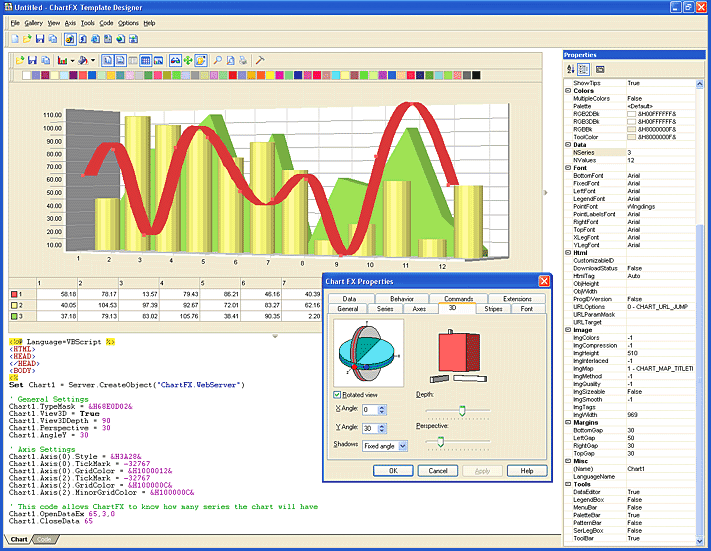Image resolution: width=711 pixels, height=551 pixels.
Task: Open the Code menu
Action: pyautogui.click(x=106, y=23)
